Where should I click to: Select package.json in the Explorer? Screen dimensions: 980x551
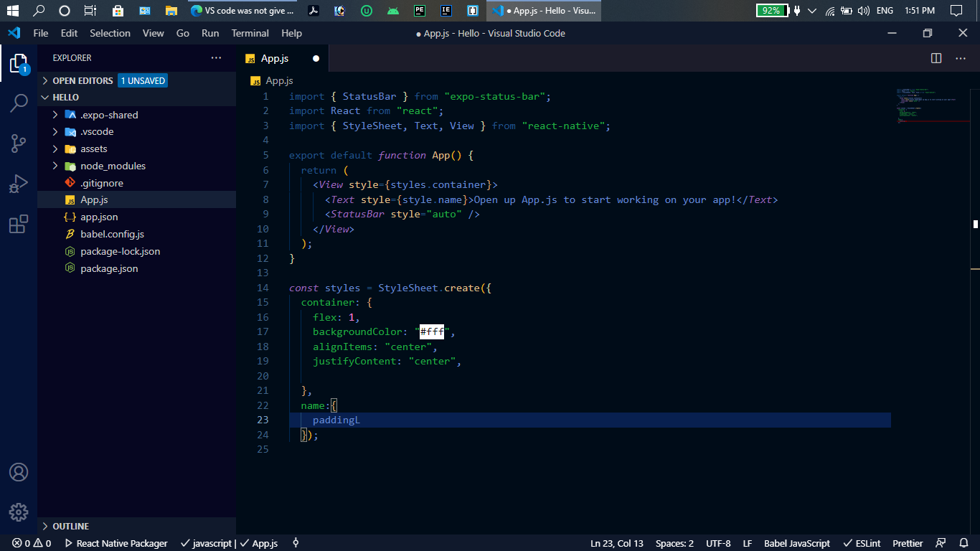109,268
